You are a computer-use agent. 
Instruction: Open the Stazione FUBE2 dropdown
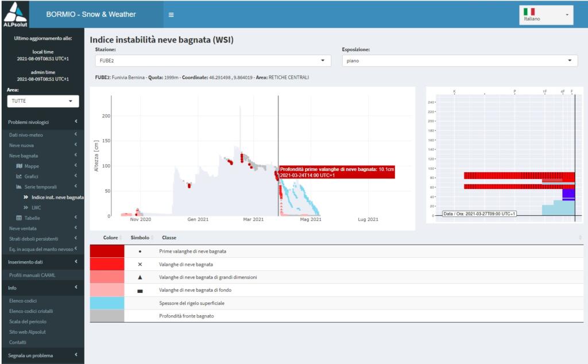point(212,61)
